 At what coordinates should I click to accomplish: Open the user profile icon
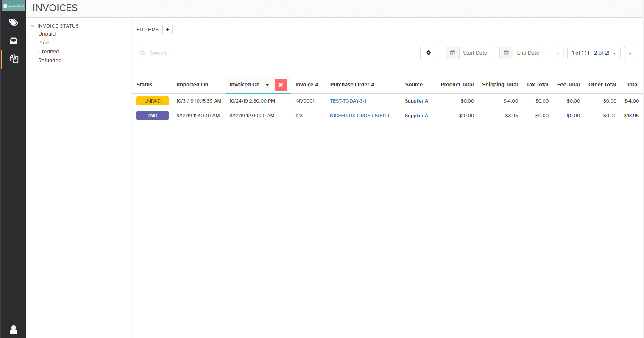pyautogui.click(x=14, y=330)
